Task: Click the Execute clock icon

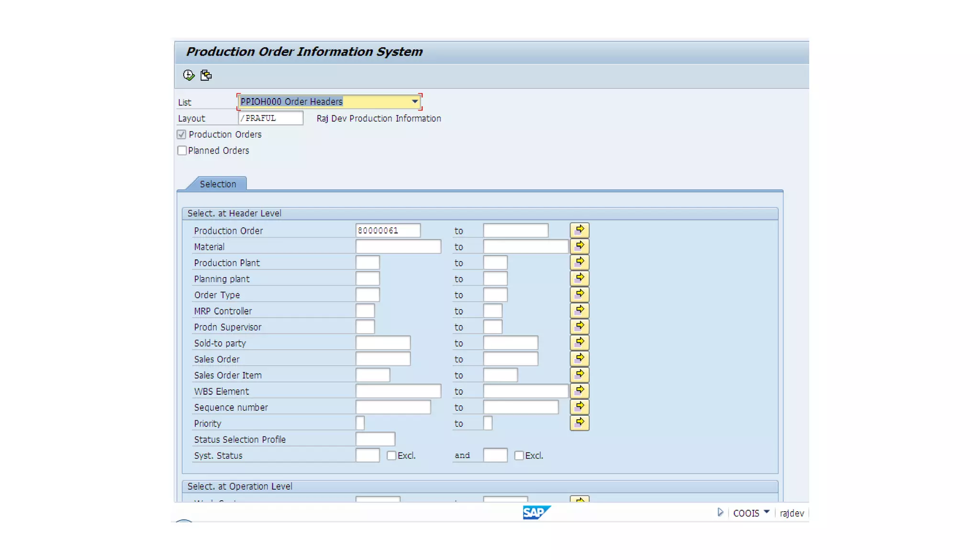Action: coord(189,75)
